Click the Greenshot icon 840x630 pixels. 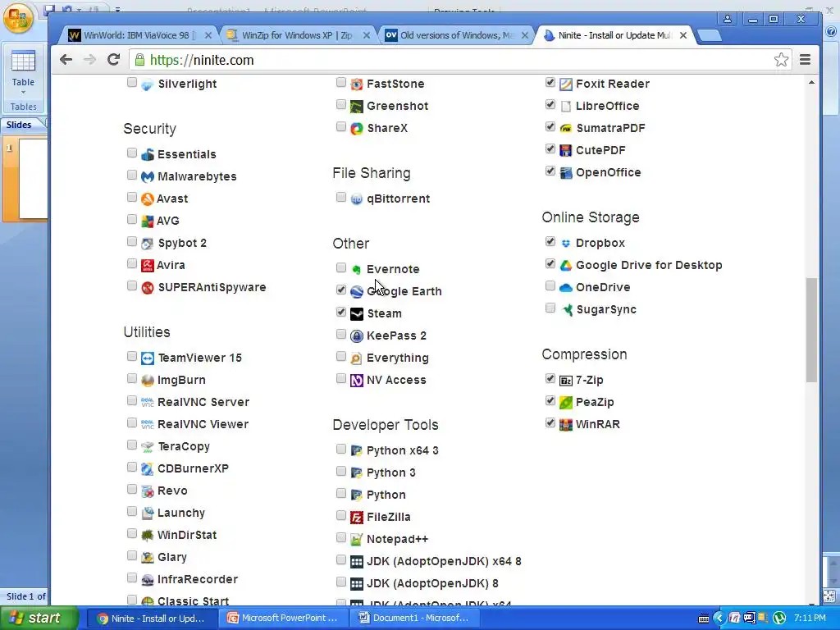click(x=357, y=106)
